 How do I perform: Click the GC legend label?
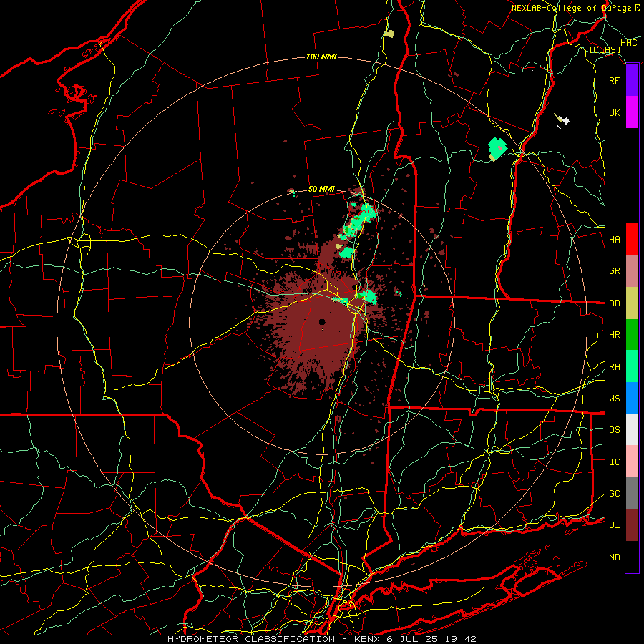coord(615,493)
